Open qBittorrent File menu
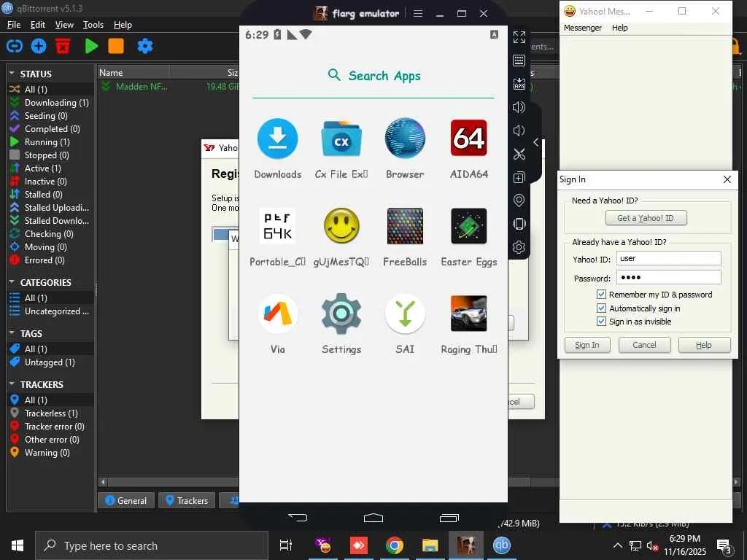The height and width of the screenshot is (560, 747). (x=14, y=25)
